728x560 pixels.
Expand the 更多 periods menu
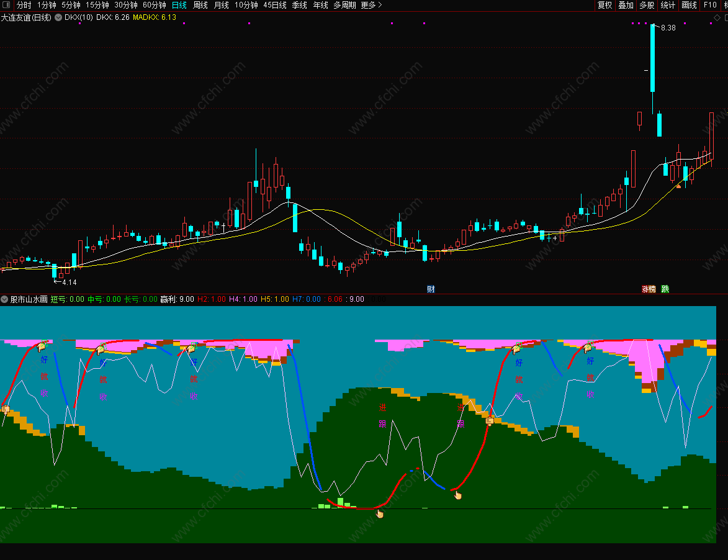tap(371, 5)
